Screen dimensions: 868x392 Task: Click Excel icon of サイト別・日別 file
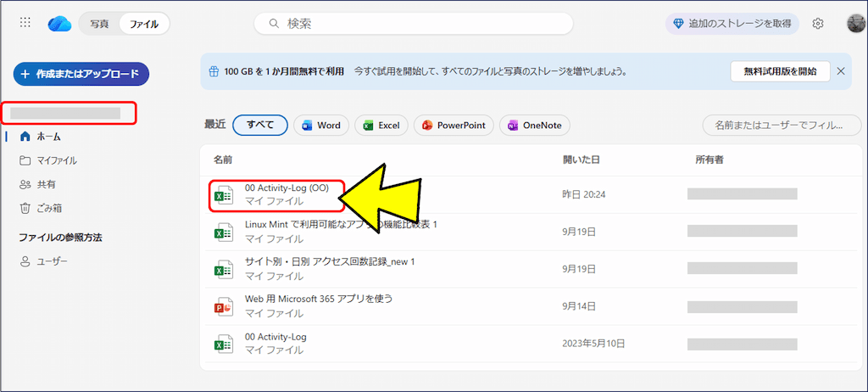tap(224, 270)
